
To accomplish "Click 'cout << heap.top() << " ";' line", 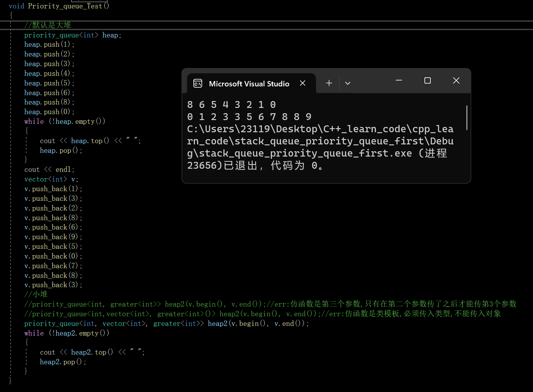I will [90, 141].
